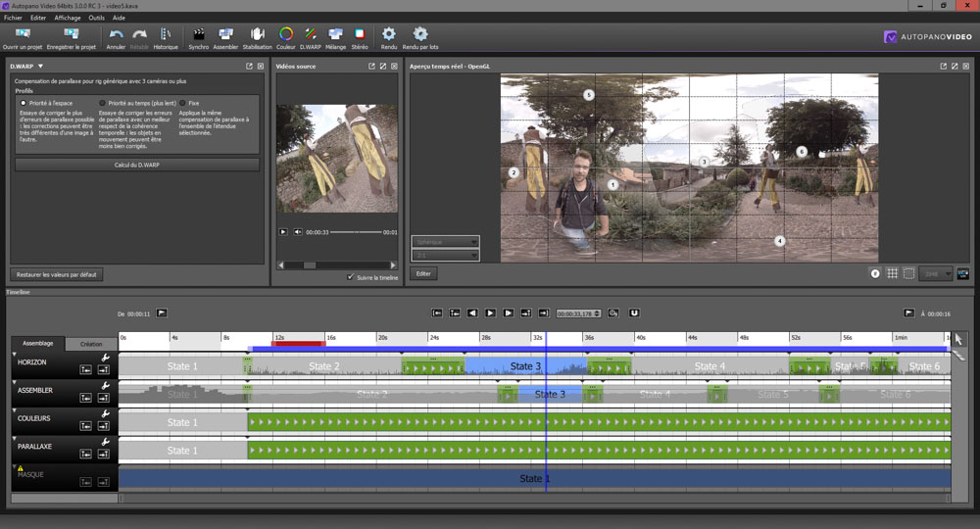Choose the Fixe profile radio button
Viewport: 980px width, 529px height.
point(182,103)
